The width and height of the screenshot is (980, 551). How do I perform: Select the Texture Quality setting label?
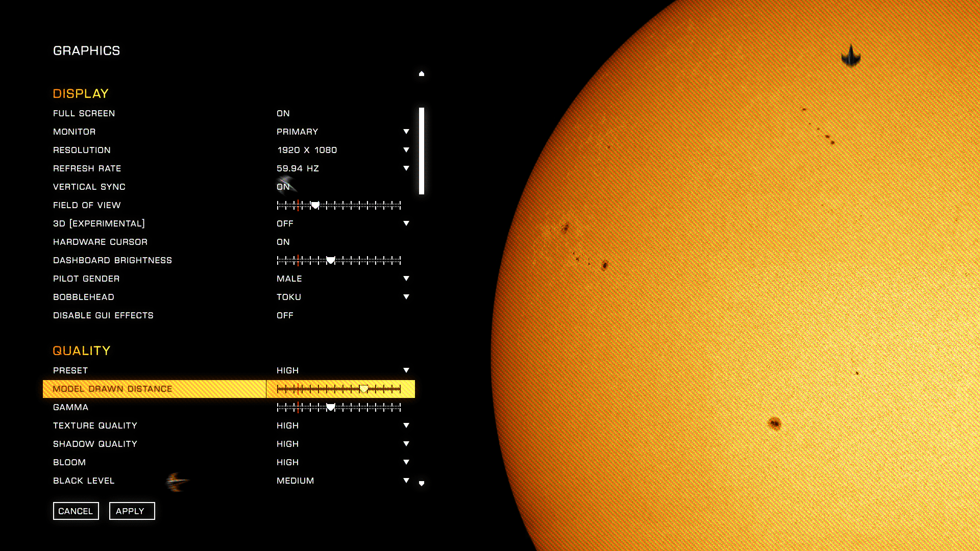coord(95,425)
